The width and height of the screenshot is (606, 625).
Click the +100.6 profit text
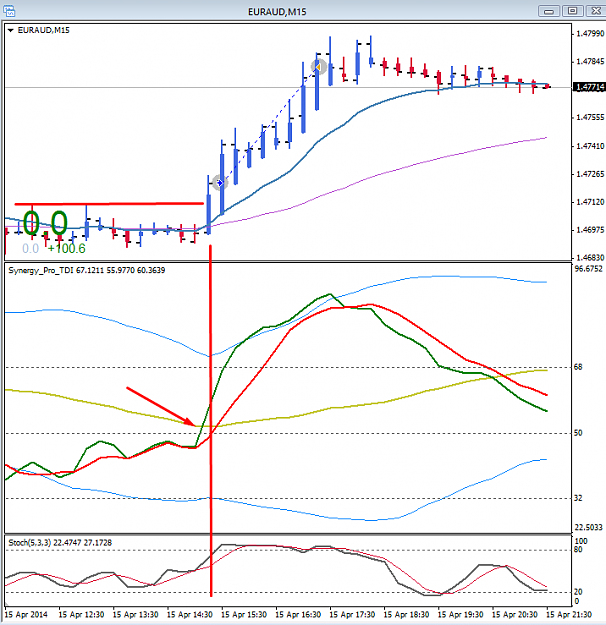[x=66, y=249]
